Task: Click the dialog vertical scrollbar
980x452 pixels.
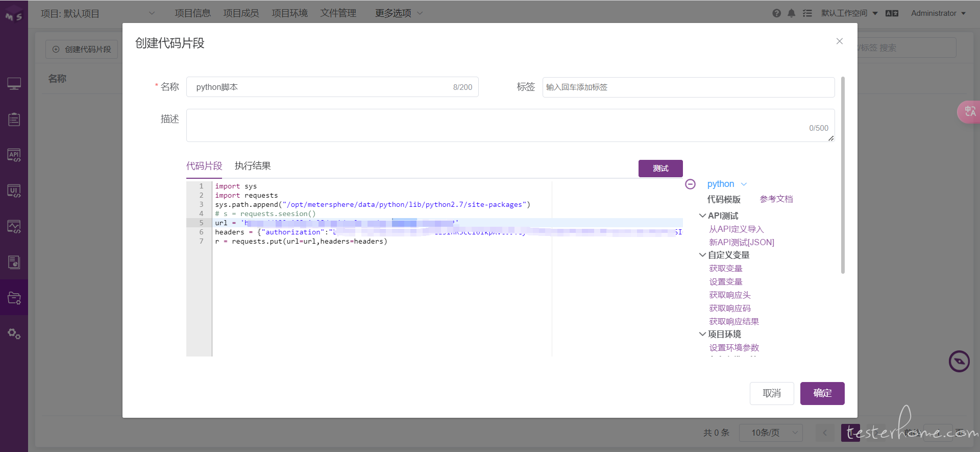Action: (x=843, y=175)
